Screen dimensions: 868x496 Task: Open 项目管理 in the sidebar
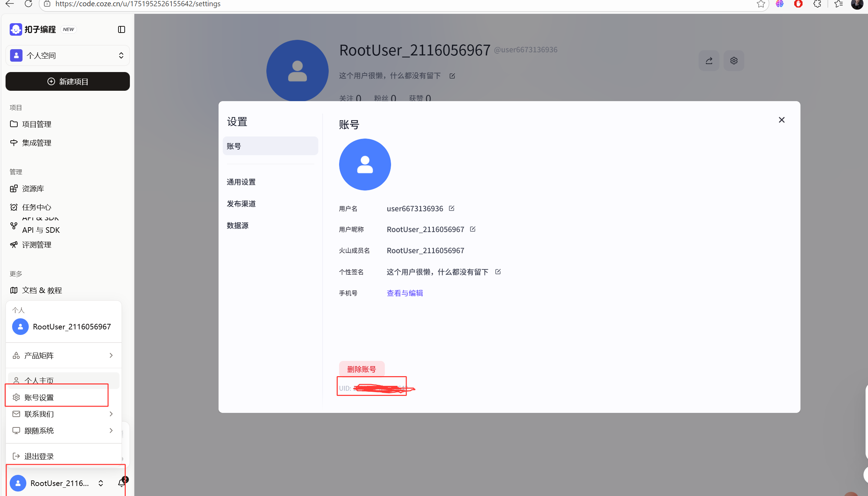(36, 124)
